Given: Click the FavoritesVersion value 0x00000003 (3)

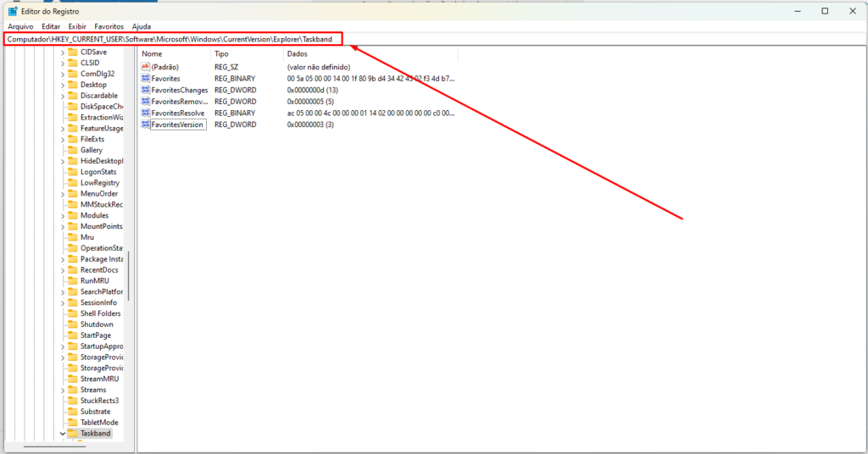Looking at the screenshot, I should [310, 125].
